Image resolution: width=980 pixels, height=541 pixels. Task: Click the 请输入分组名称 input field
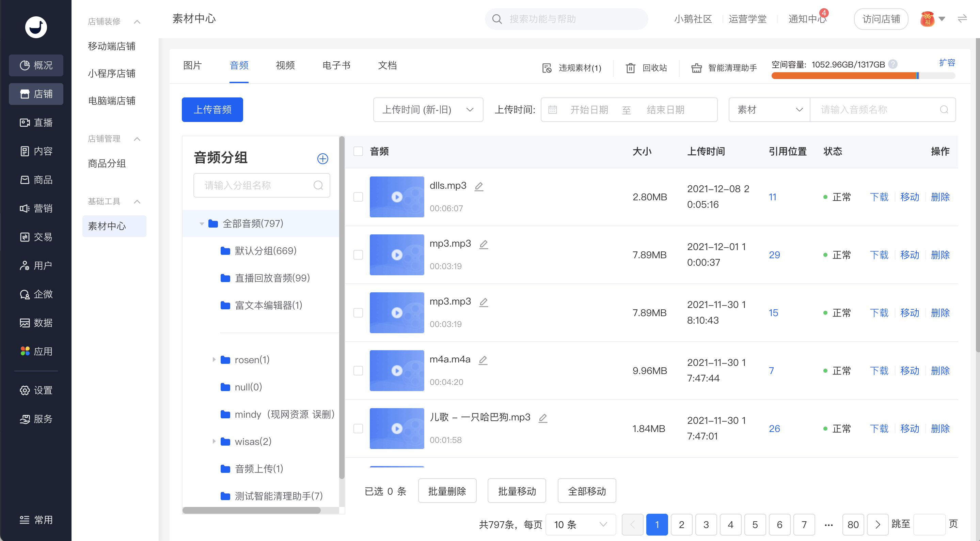262,185
